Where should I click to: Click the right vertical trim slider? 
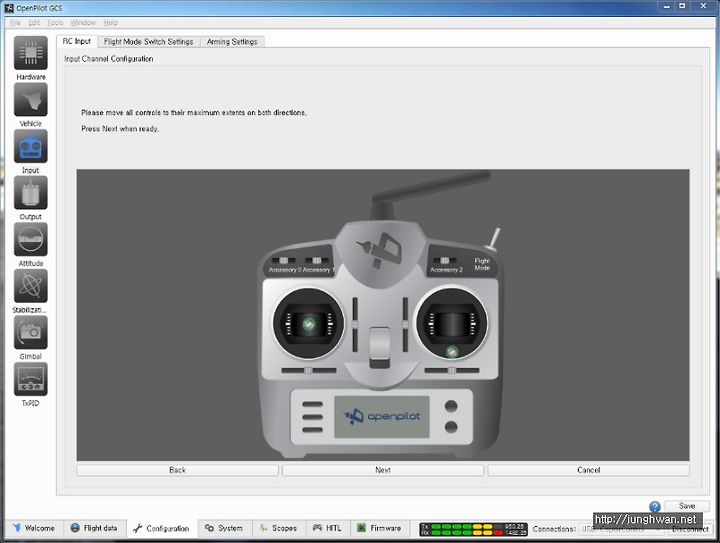coord(405,325)
